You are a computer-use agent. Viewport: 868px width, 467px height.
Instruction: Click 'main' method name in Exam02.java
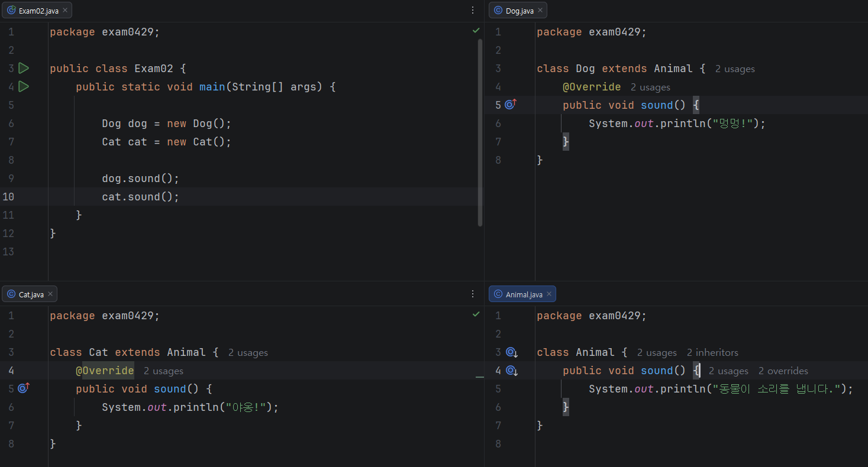point(212,87)
